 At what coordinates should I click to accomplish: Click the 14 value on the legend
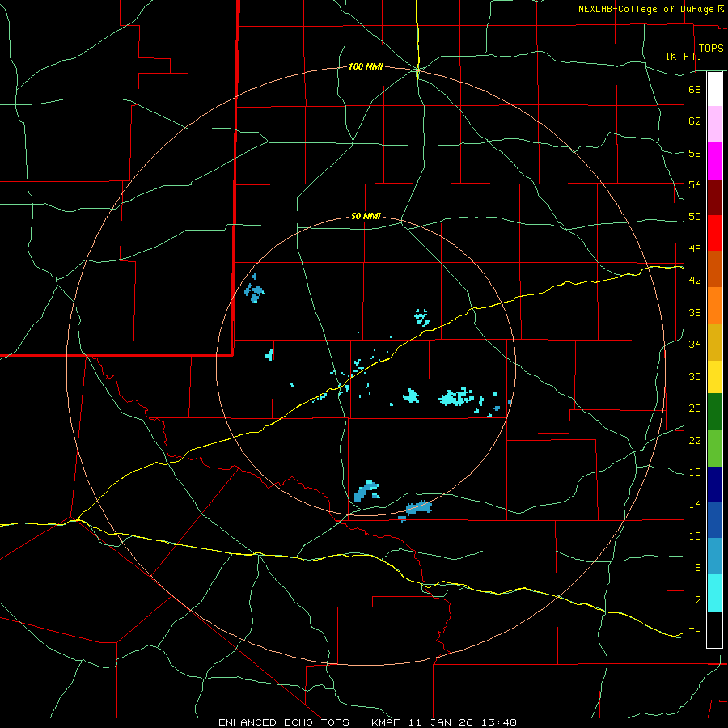(x=695, y=504)
